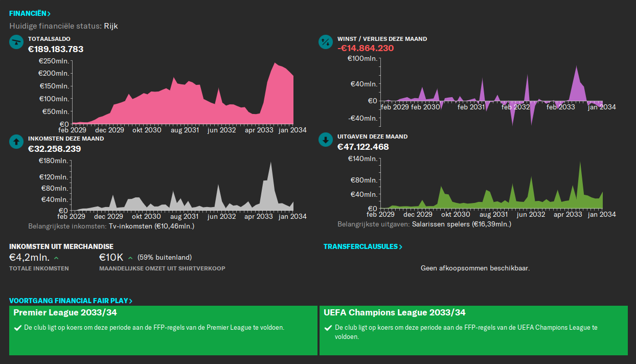Open the TRANSFERCLAUSULES chevron
The width and height of the screenshot is (636, 364).
pyautogui.click(x=400, y=246)
